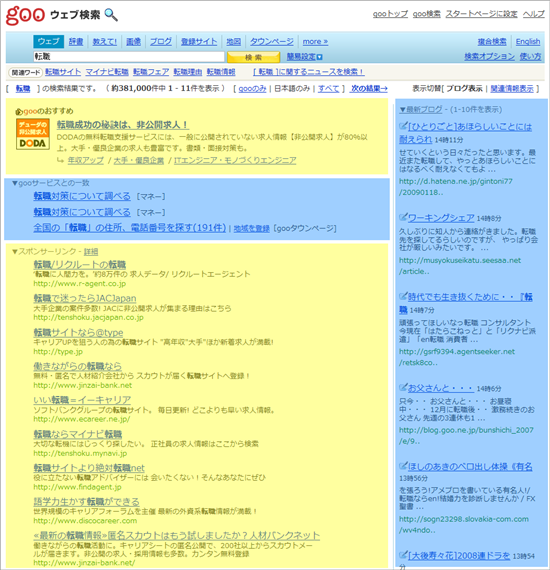
Task: Open 転職成功の秘訣は、非公開求人! ad title
Action: click(x=123, y=125)
